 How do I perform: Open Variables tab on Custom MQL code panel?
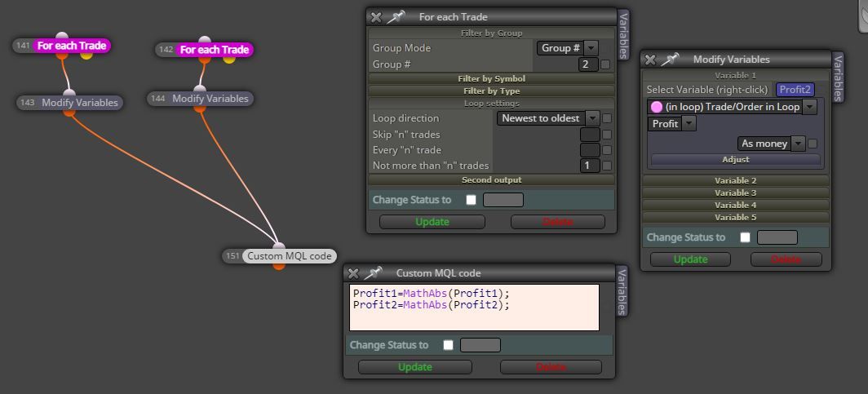622,292
